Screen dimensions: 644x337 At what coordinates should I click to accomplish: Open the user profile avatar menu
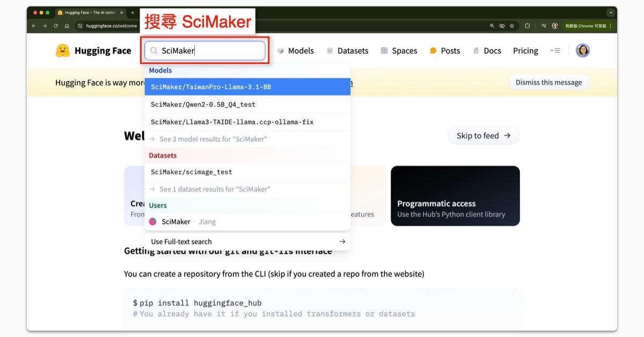pos(582,50)
